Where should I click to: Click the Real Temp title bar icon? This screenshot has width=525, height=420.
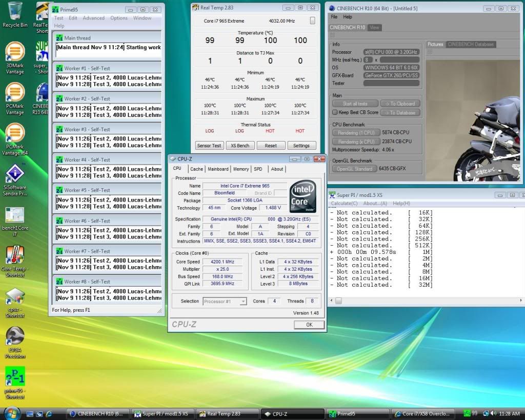(x=195, y=7)
